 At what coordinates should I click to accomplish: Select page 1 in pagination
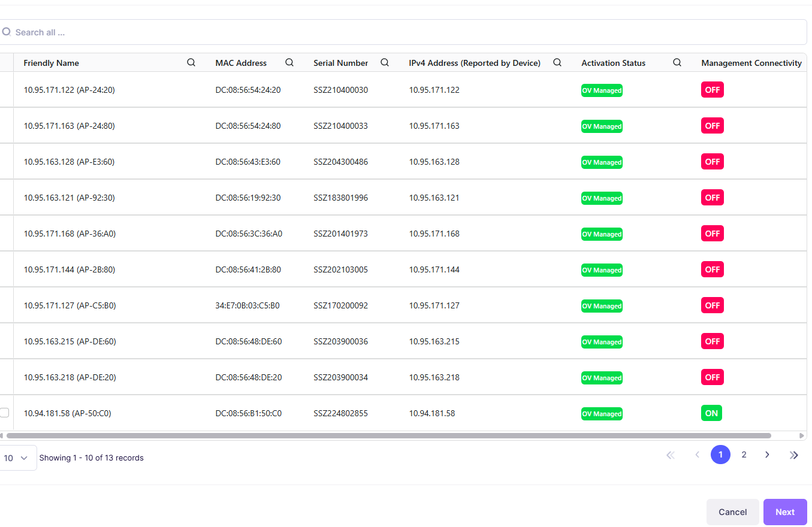pyautogui.click(x=720, y=455)
